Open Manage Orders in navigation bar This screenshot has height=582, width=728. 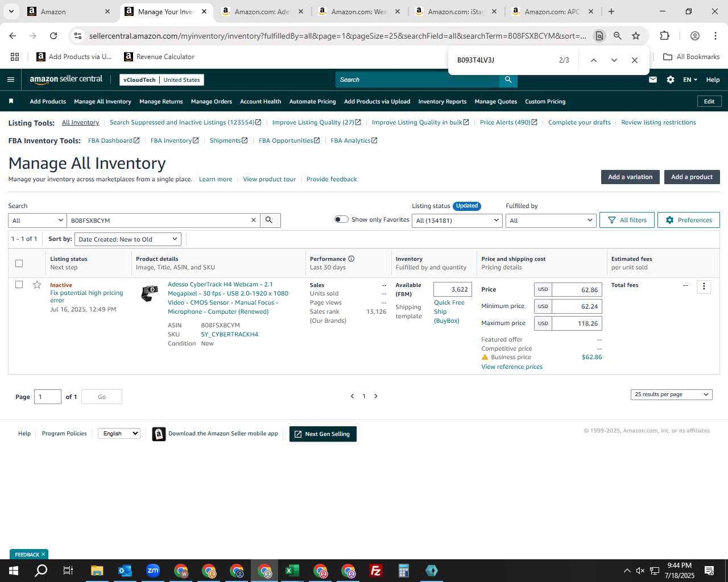tap(212, 102)
